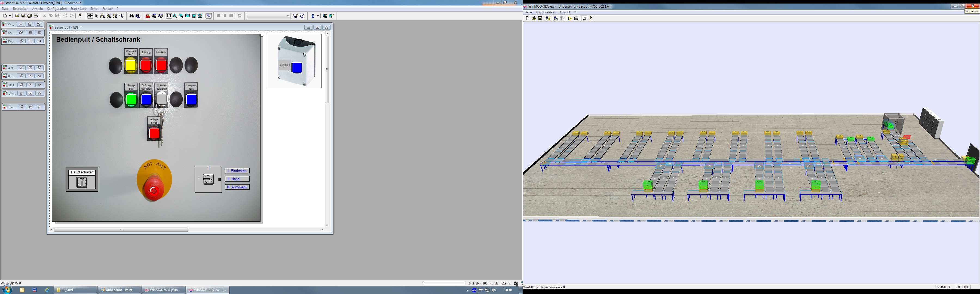Open the Start / Stop menu
This screenshot has width=980, height=294.
coord(78,9)
